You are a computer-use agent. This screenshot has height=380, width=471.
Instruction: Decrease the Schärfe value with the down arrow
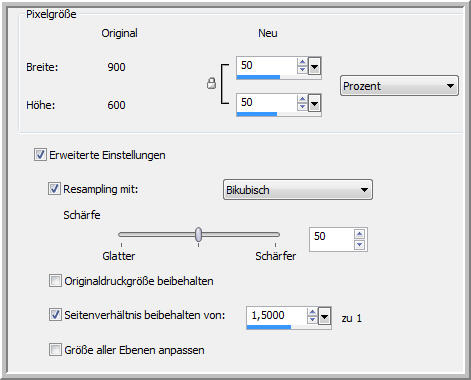pos(359,245)
